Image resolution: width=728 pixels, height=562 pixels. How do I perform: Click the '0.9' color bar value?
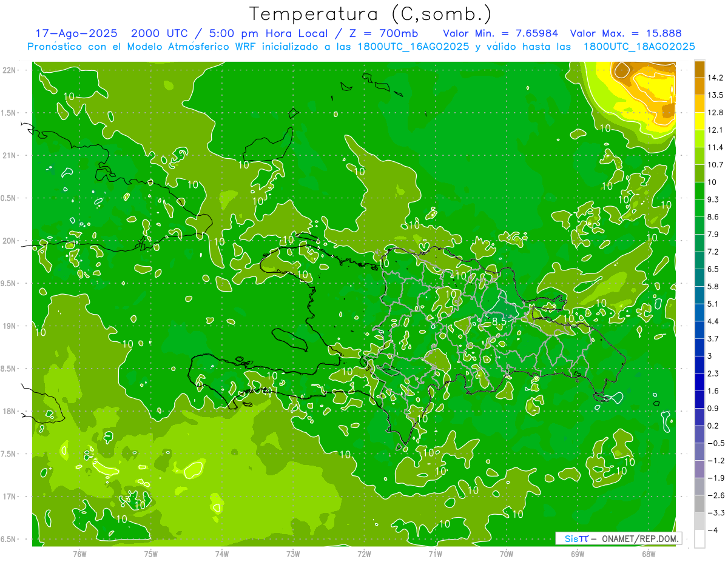point(713,408)
